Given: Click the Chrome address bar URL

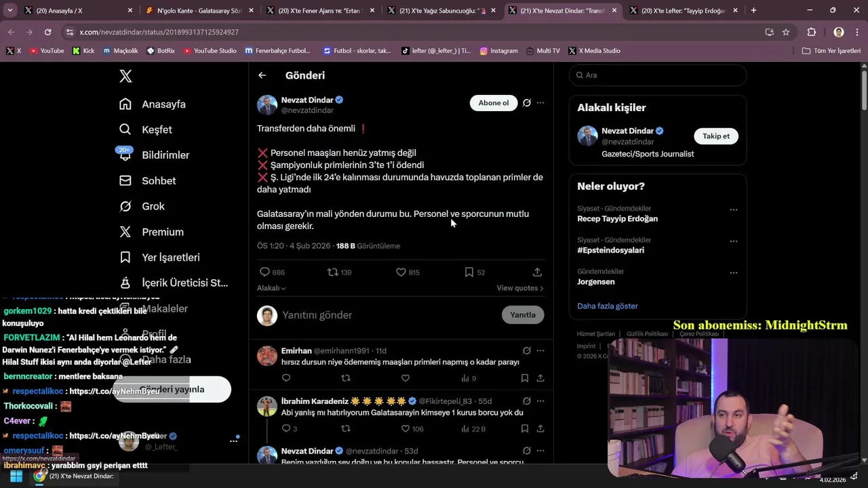Looking at the screenshot, I should click(x=159, y=32).
